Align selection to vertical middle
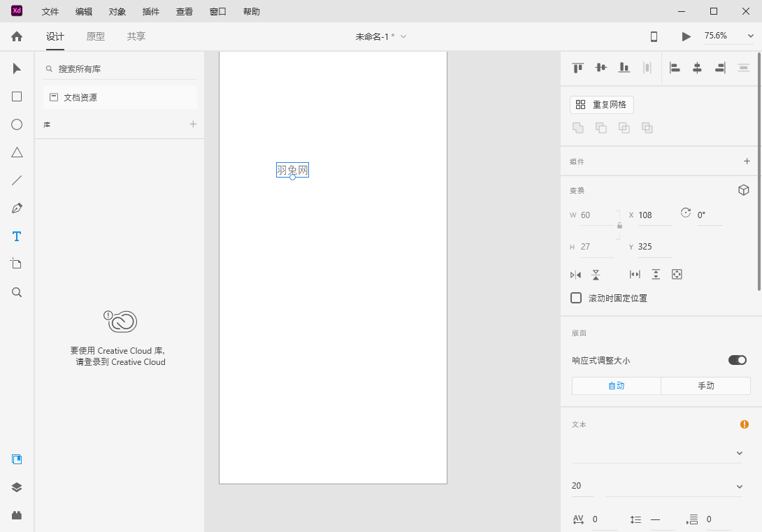Image resolution: width=762 pixels, height=532 pixels. click(x=601, y=68)
